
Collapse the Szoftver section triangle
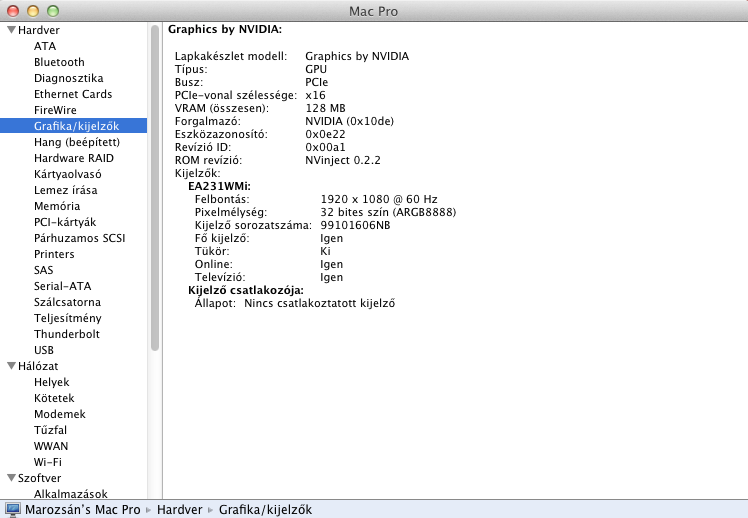(x=11, y=477)
